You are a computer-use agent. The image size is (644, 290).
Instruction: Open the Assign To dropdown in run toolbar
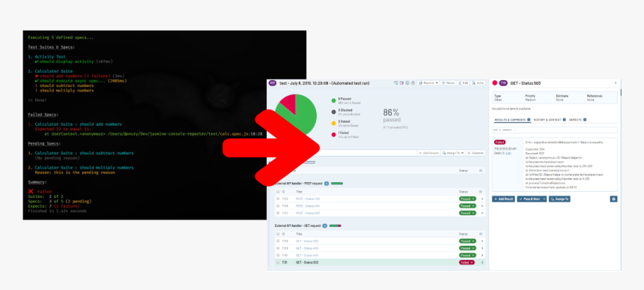[453, 153]
